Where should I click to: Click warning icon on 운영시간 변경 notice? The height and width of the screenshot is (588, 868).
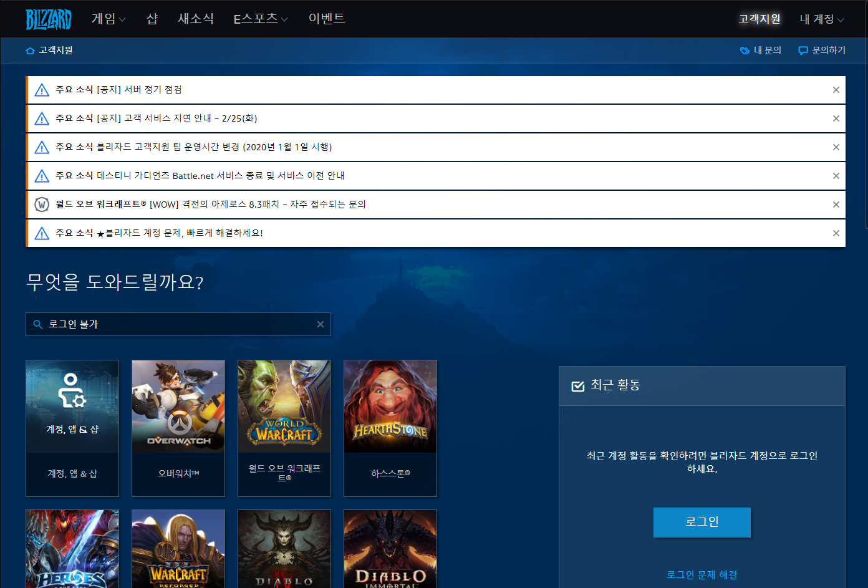42,147
